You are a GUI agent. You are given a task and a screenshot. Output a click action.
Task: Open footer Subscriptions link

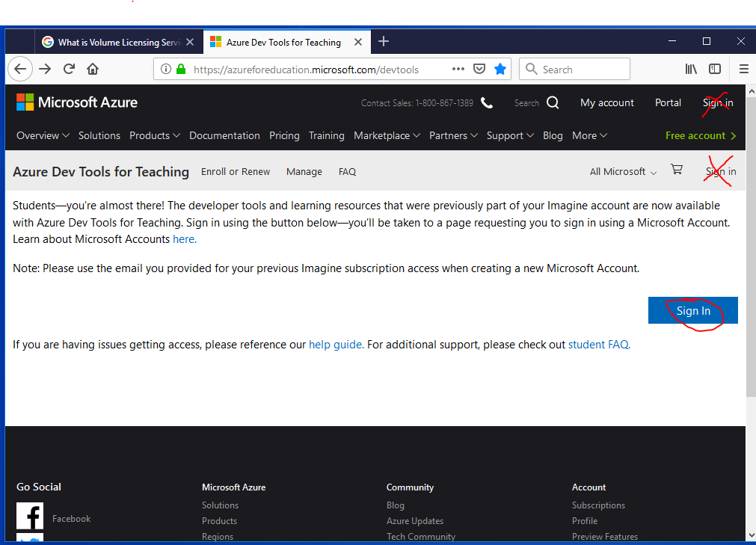tap(598, 505)
